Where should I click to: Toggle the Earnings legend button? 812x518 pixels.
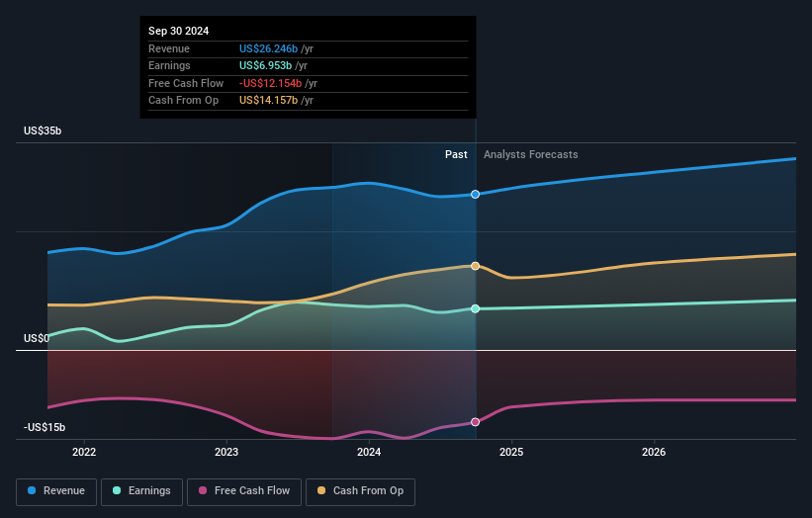pos(141,491)
